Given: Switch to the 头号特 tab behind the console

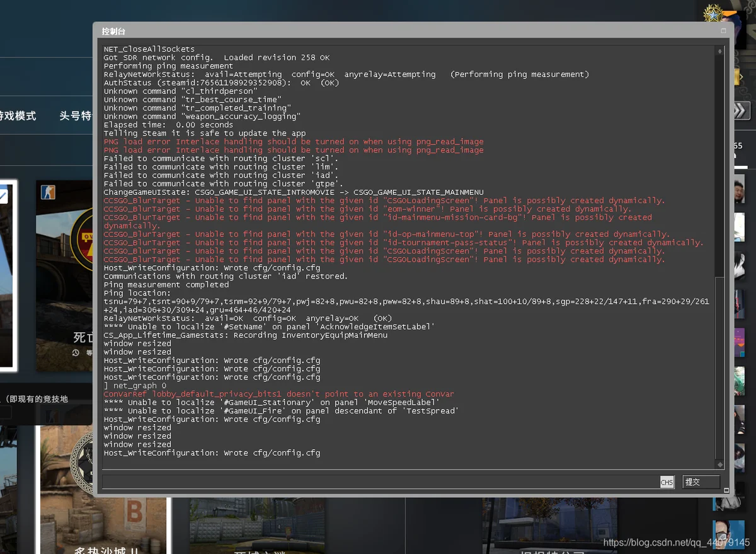Looking at the screenshot, I should 76,116.
